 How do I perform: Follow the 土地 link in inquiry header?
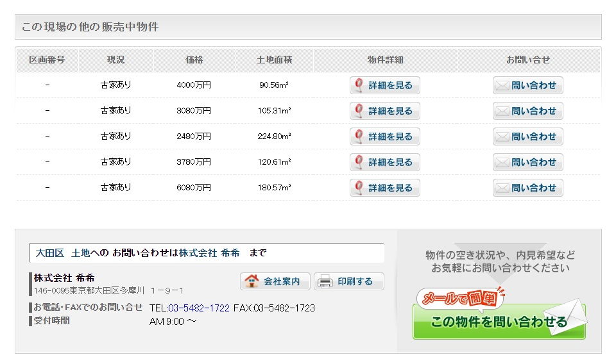[x=80, y=253]
